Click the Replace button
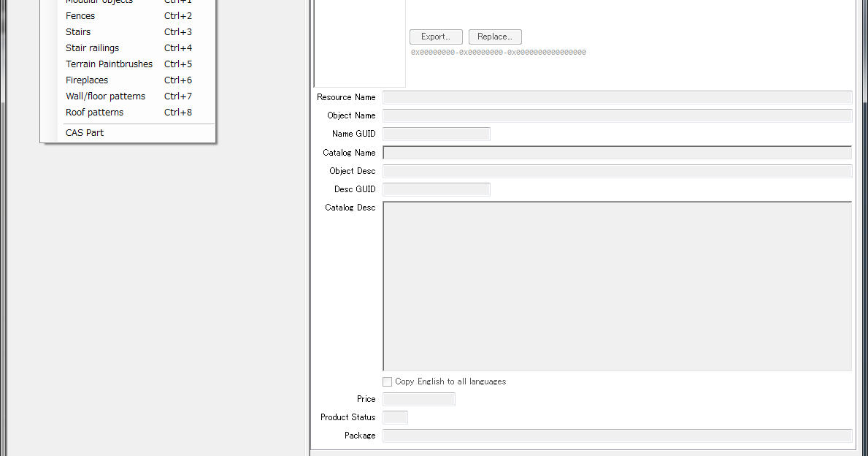The width and height of the screenshot is (868, 456). [494, 36]
